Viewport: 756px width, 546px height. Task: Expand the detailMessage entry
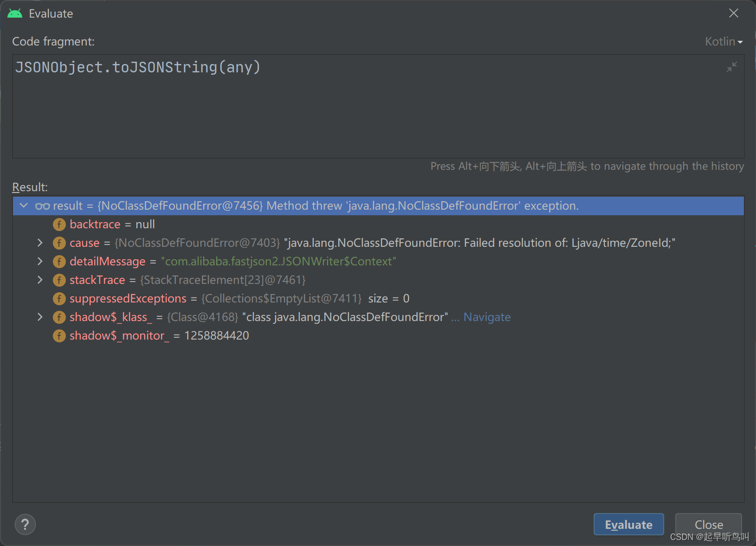pos(40,261)
